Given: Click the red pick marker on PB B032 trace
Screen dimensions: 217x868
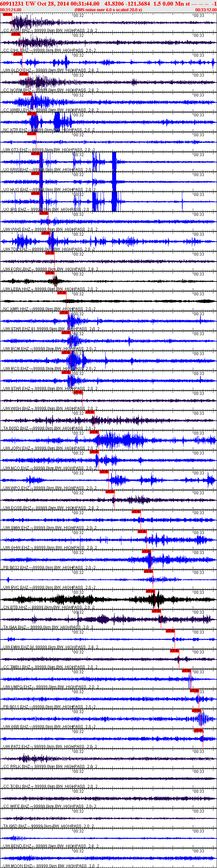Looking at the screenshot, I should (x=146, y=551).
